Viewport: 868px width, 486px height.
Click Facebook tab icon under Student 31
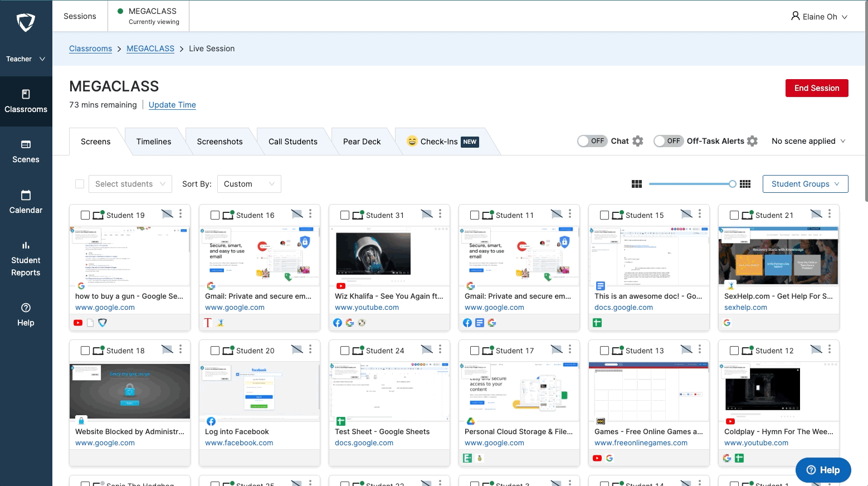click(x=338, y=323)
